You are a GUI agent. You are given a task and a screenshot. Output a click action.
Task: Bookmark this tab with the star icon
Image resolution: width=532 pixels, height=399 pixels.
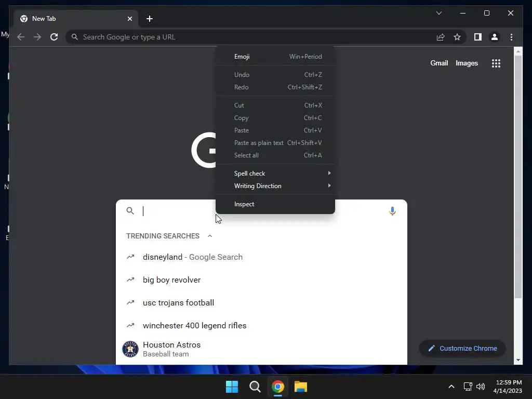tap(457, 37)
